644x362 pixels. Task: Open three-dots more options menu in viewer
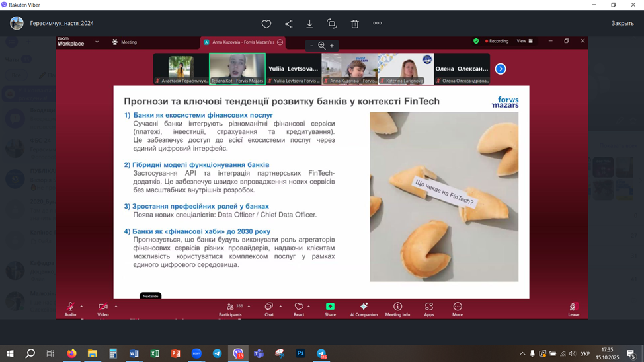pyautogui.click(x=378, y=24)
